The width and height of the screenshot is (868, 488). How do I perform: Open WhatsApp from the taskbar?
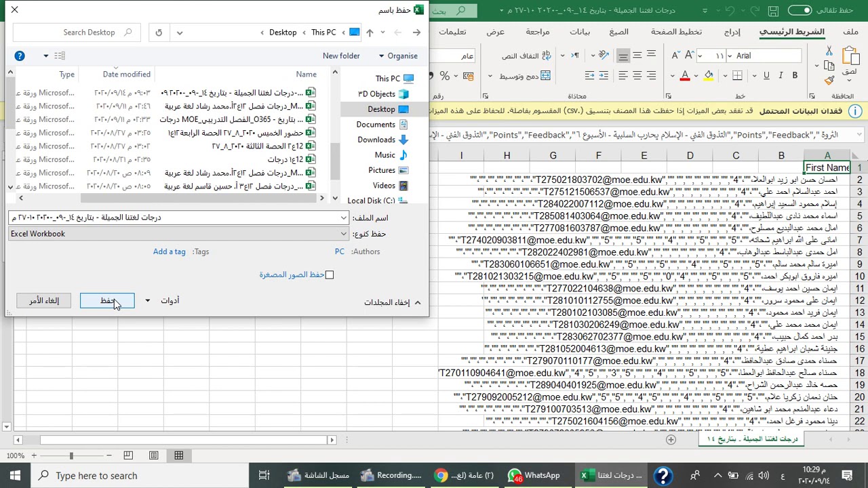pos(535,475)
